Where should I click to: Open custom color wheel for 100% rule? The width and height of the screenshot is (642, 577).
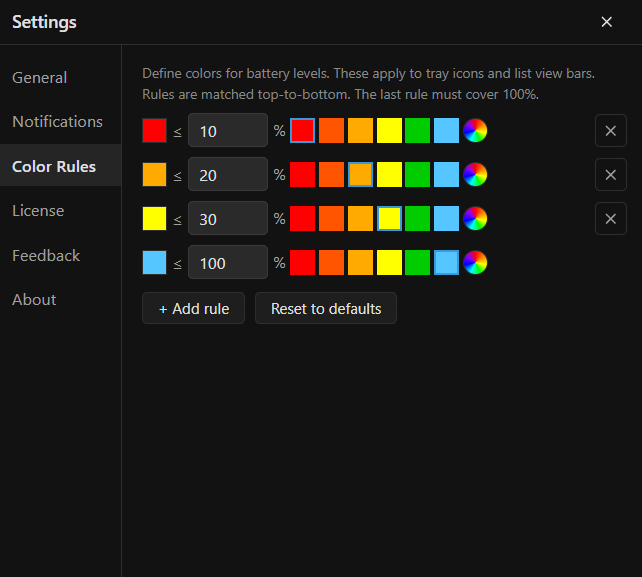pos(475,262)
